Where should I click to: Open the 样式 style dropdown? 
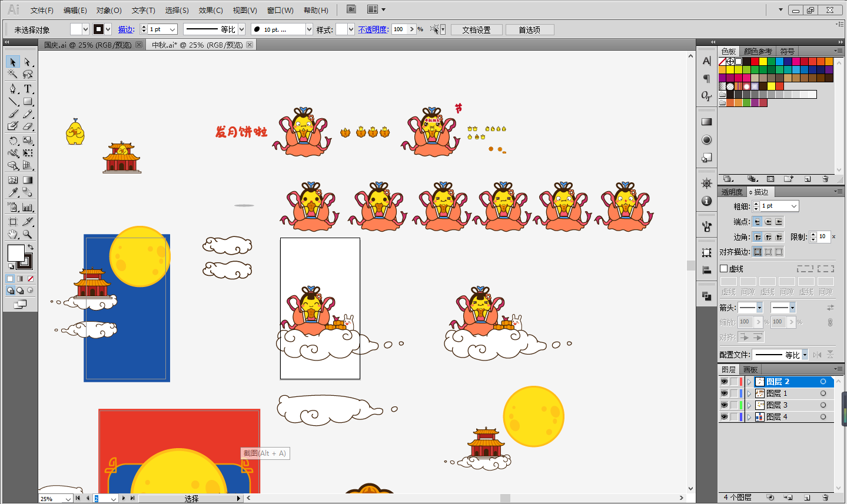click(351, 29)
